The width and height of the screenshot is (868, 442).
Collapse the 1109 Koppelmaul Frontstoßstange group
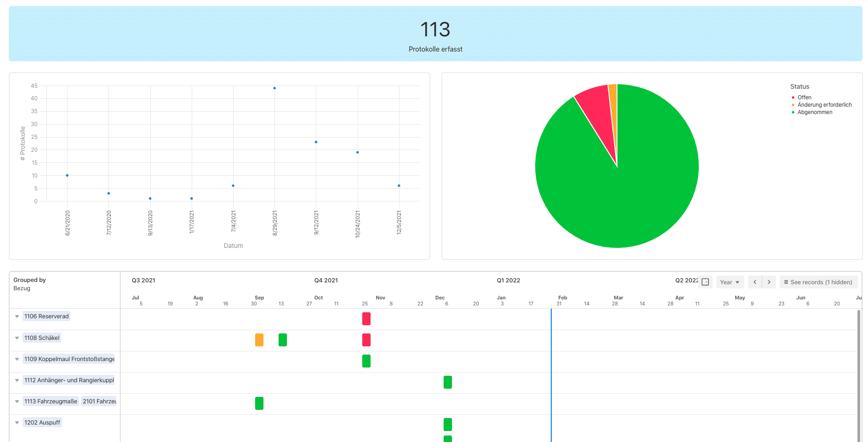click(x=17, y=359)
